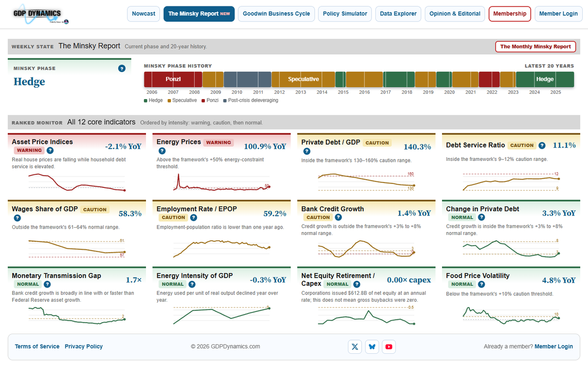Open Food Price Volatility help icon

482,284
